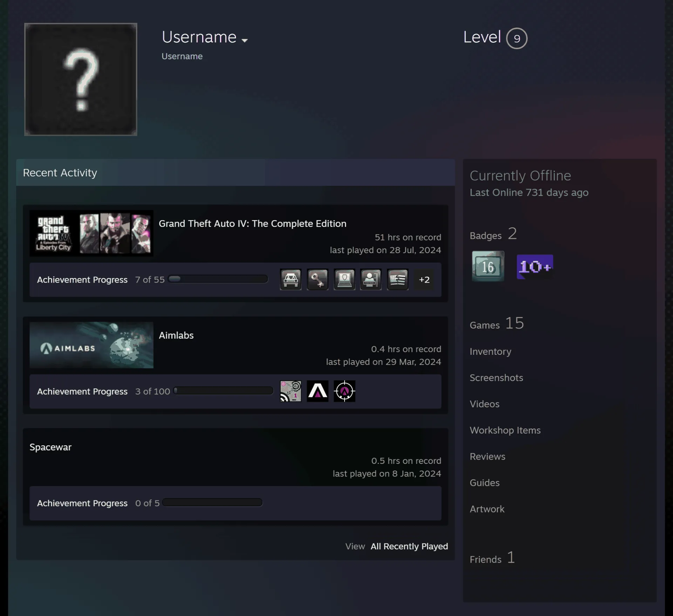Open Workshop Items
This screenshot has height=616, width=673.
pyautogui.click(x=505, y=430)
